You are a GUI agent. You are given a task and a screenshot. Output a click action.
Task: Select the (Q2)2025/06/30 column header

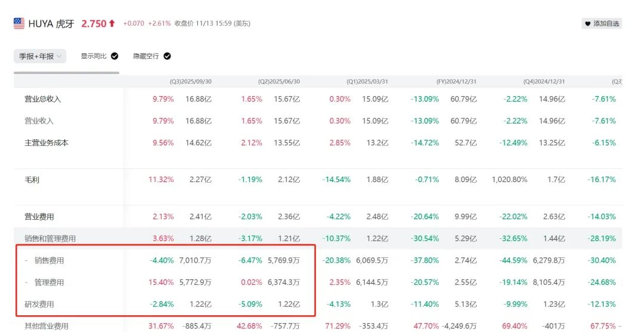278,82
